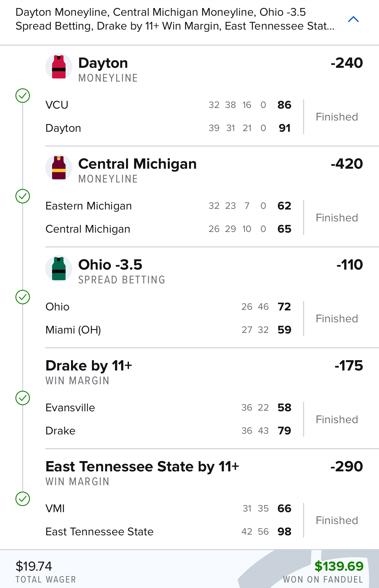This screenshot has width=379, height=588.
Task: Tap the $139.69 won on FanDuel amount
Action: pos(339,566)
